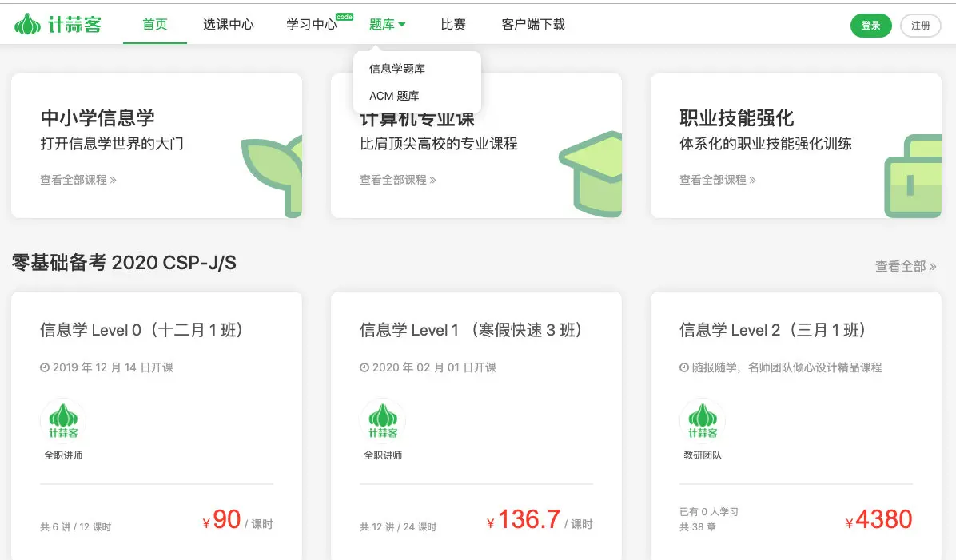Screen dimensions: 956x560
Task: Open the 首页 tab
Action: click(155, 25)
